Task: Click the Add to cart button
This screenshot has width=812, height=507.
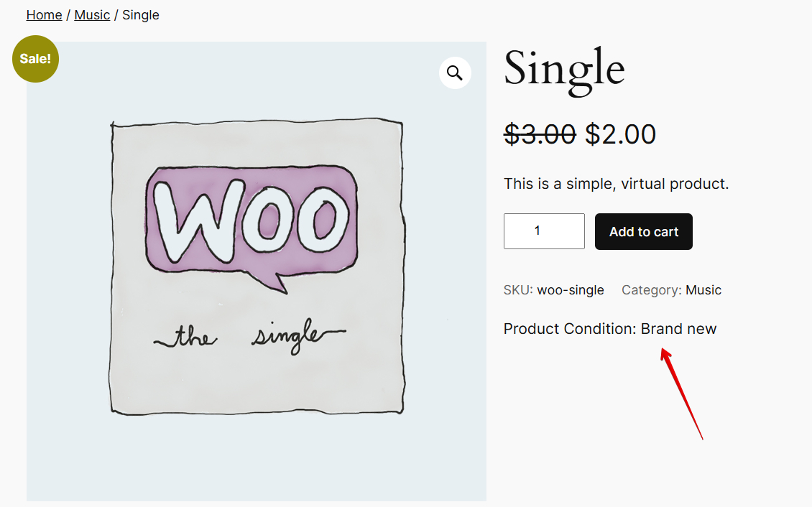Action: (643, 231)
